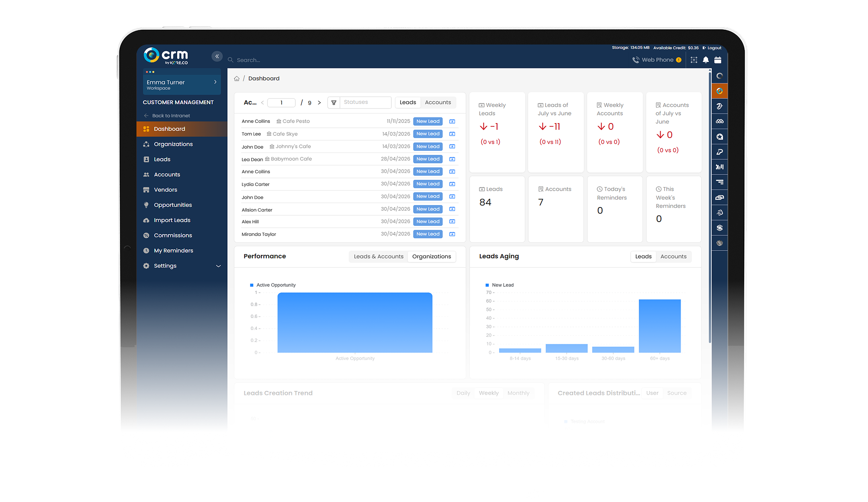Open Vendors in the sidebar
The width and height of the screenshot is (868, 502).
click(182, 190)
